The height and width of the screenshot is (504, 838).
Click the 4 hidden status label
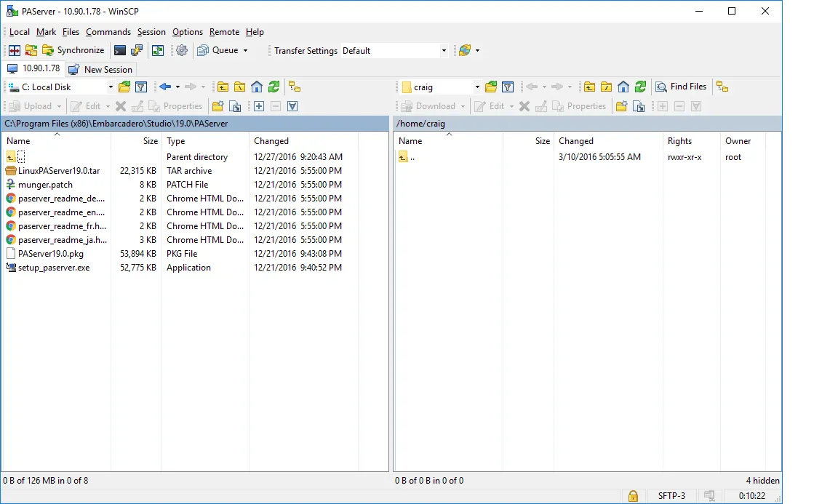click(762, 481)
